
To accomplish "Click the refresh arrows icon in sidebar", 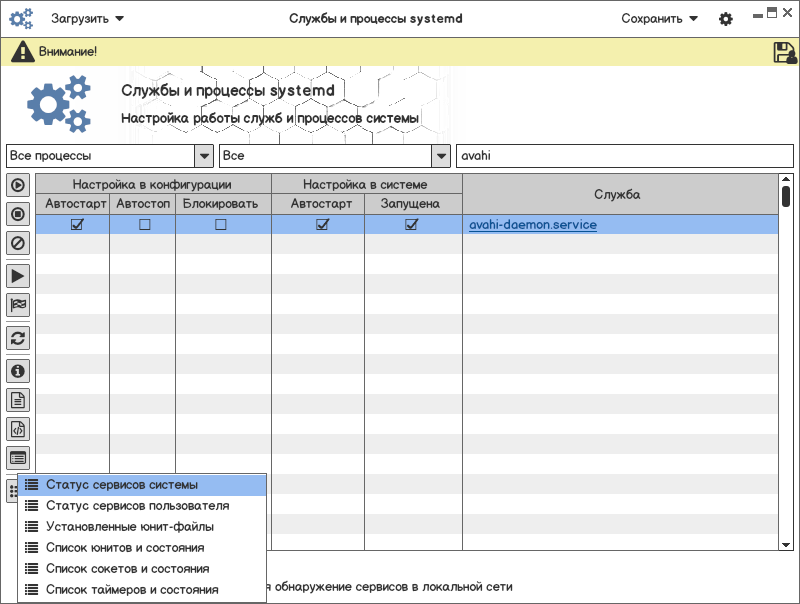I will point(18,337).
